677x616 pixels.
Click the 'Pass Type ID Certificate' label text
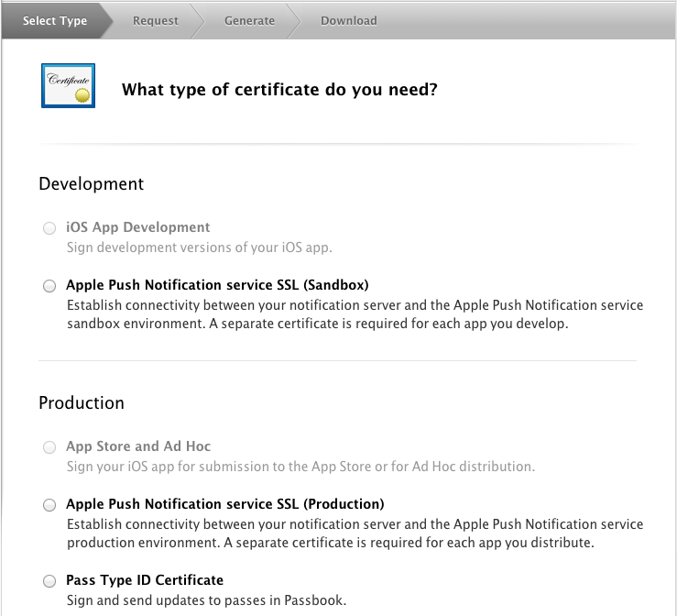145,580
